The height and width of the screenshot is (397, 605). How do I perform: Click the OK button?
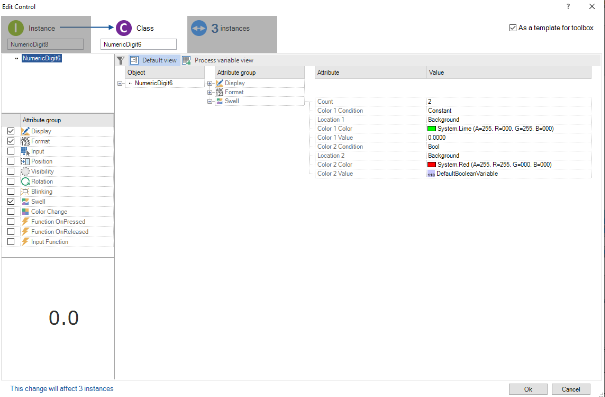click(x=528, y=389)
